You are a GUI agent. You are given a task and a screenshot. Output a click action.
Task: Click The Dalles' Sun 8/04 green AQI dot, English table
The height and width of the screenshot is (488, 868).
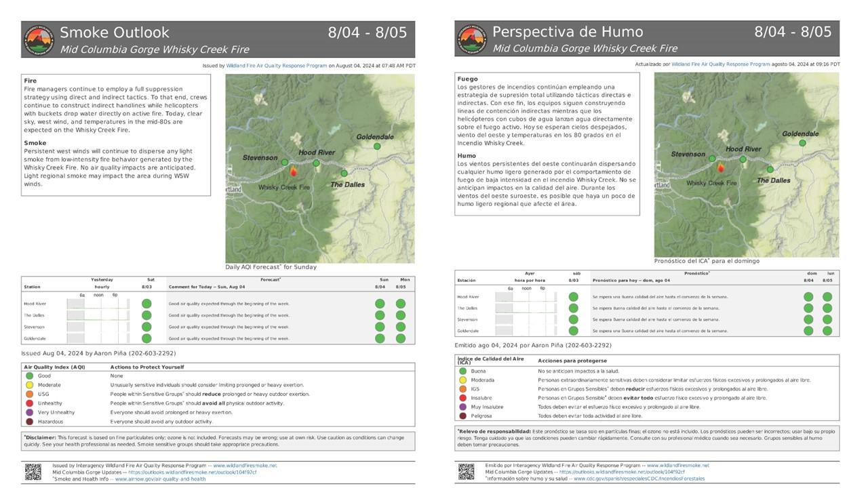pos(380,315)
